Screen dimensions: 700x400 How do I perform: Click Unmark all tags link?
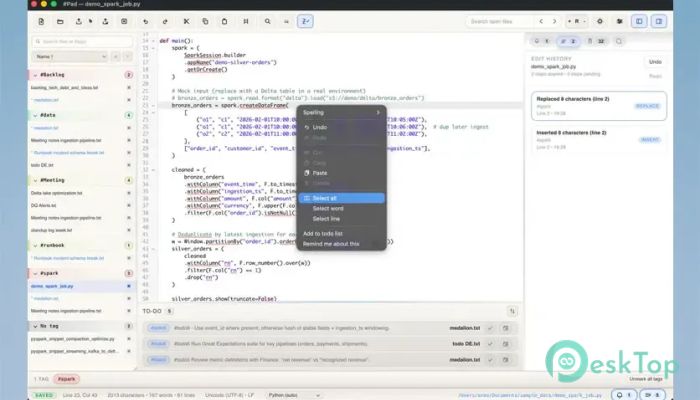pyautogui.click(x=646, y=379)
